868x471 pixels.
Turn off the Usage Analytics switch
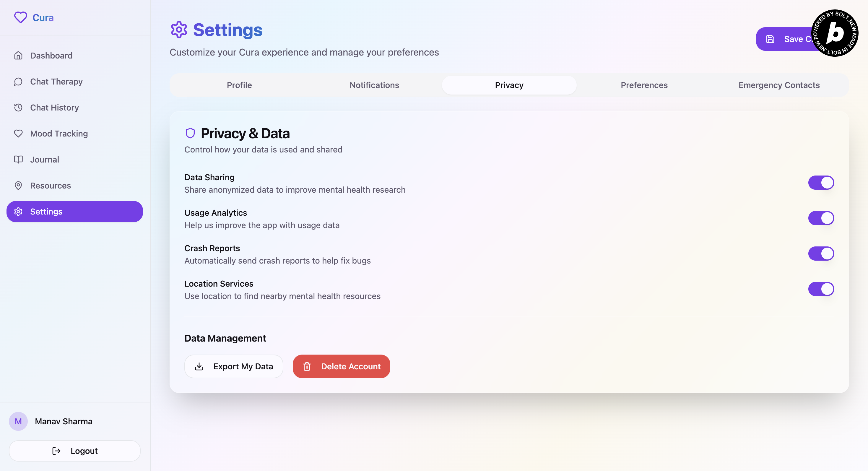[x=821, y=218]
